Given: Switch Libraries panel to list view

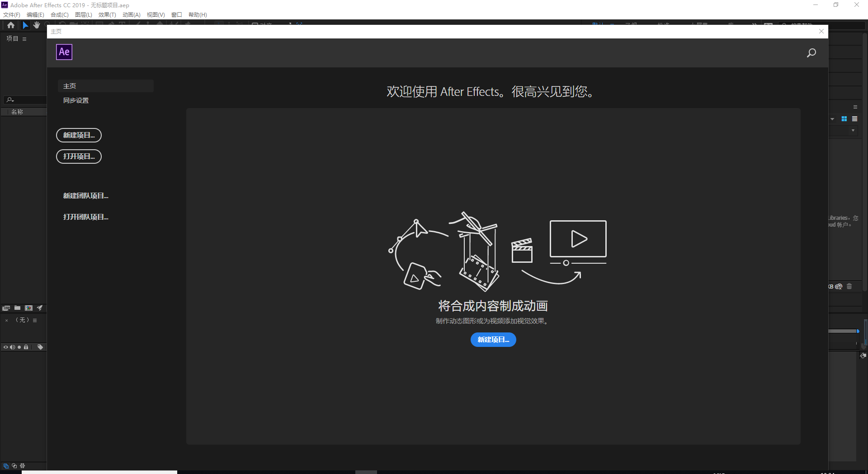Looking at the screenshot, I should tap(854, 119).
